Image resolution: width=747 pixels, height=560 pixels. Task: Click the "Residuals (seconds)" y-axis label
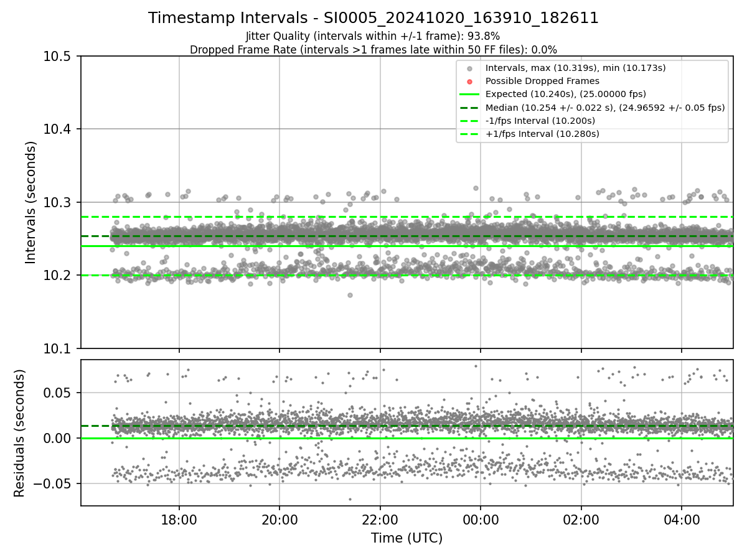coord(19,433)
